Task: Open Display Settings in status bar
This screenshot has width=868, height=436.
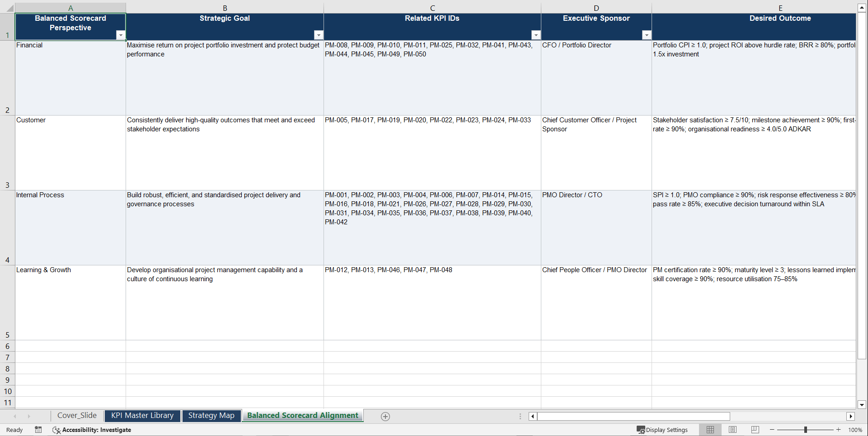Action: tap(662, 430)
